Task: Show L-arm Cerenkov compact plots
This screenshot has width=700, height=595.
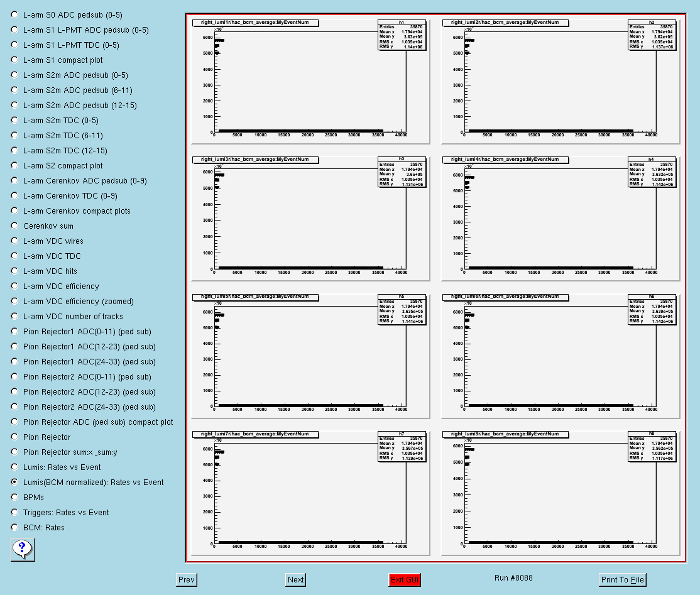Action: point(14,210)
